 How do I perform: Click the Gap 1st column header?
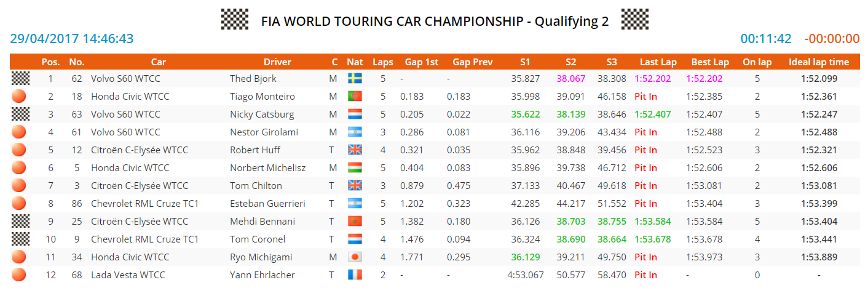click(422, 62)
